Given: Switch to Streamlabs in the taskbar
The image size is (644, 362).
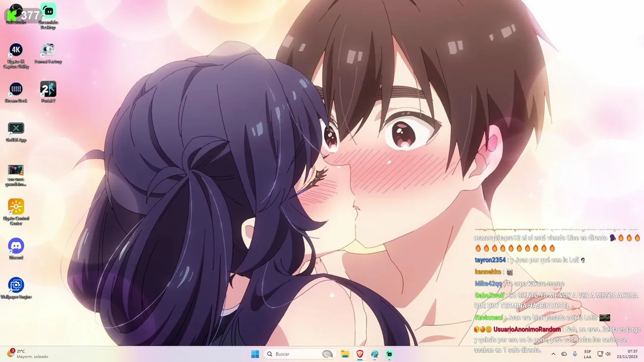Looking at the screenshot, I should tap(389, 354).
